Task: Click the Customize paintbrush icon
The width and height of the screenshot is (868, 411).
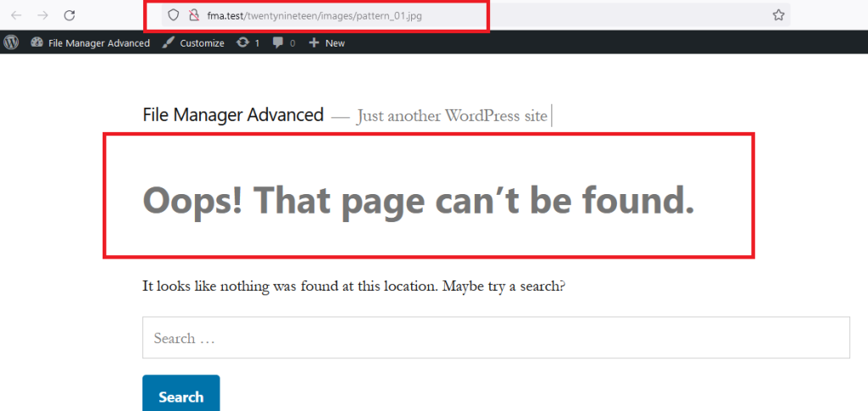Action: click(x=169, y=42)
